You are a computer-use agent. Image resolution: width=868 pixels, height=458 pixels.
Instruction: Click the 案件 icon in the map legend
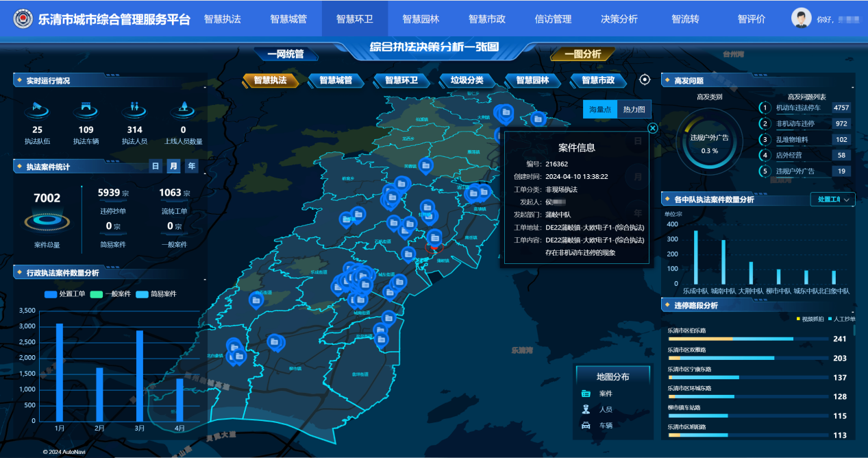586,394
